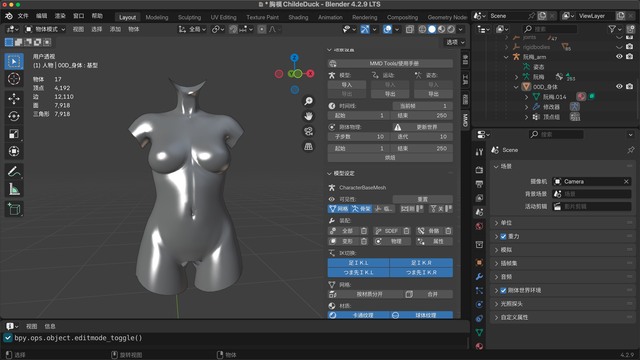Switch to the Sculpting workspace tab
This screenshot has height=360, width=640.
(189, 17)
